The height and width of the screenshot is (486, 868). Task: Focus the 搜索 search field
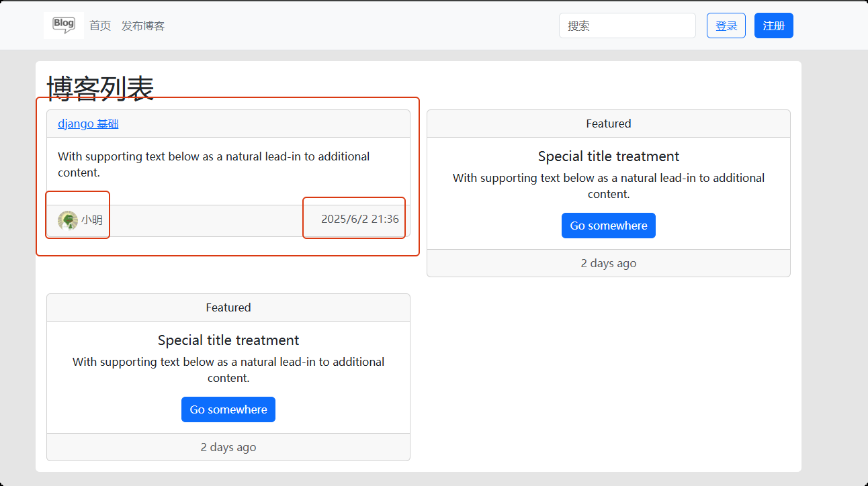pyautogui.click(x=627, y=26)
